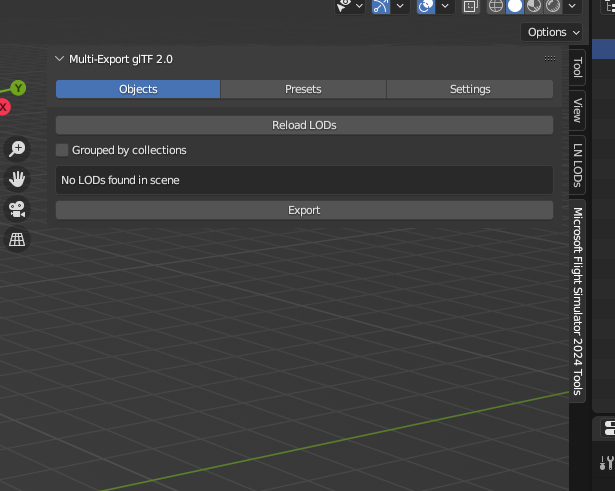Click the properties editor type icon
The height and width of the screenshot is (491, 615).
coord(609,428)
